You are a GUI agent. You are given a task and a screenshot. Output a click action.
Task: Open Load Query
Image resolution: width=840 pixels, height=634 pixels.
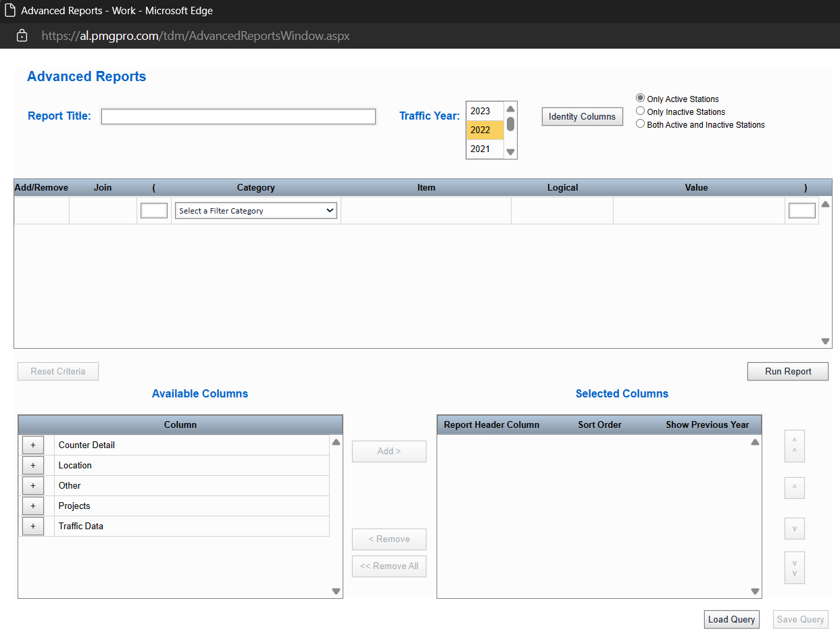pos(731,619)
